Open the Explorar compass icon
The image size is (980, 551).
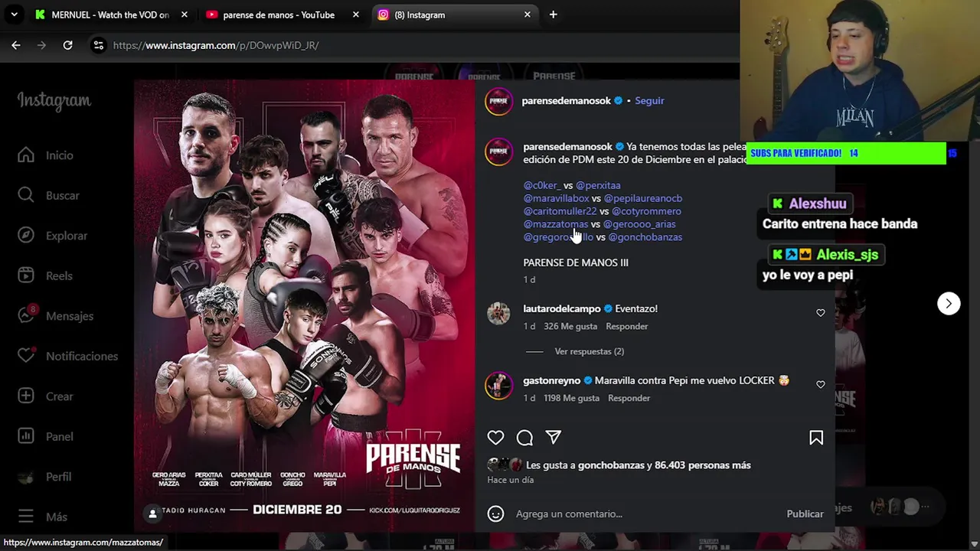26,236
